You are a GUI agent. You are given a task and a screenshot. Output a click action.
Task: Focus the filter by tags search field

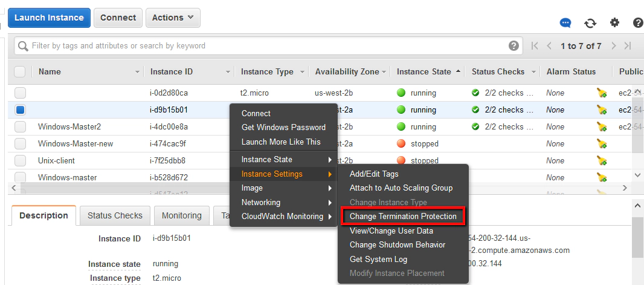tap(268, 45)
